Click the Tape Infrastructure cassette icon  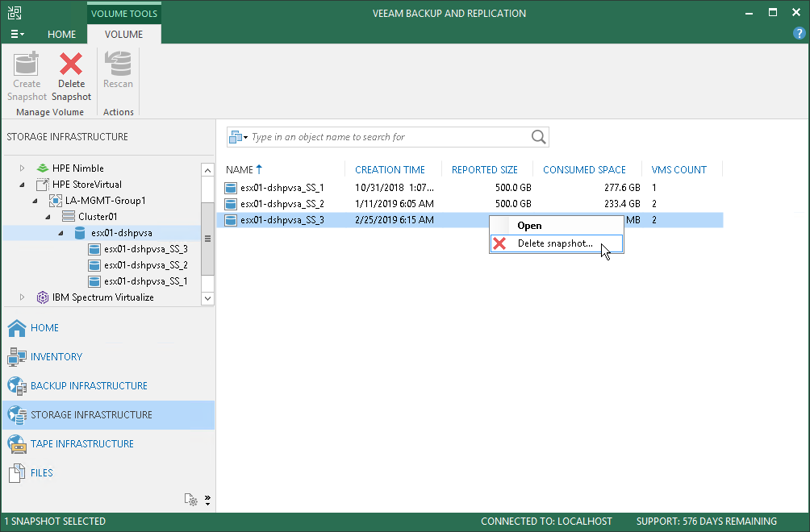tap(17, 444)
